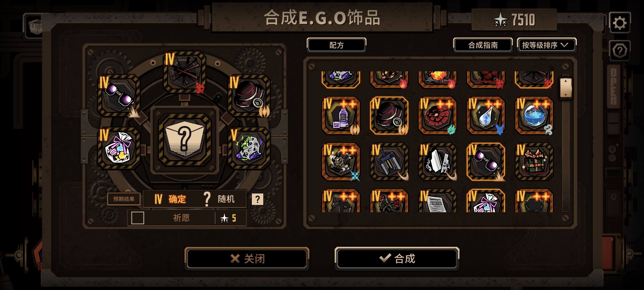
Task: Click the 关闭 close button
Action: (247, 258)
